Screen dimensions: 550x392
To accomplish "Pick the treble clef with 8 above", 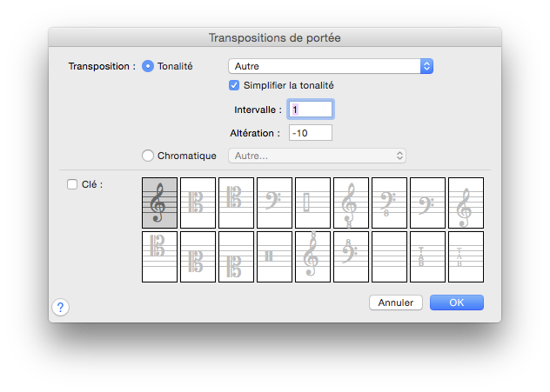I will click(x=312, y=256).
